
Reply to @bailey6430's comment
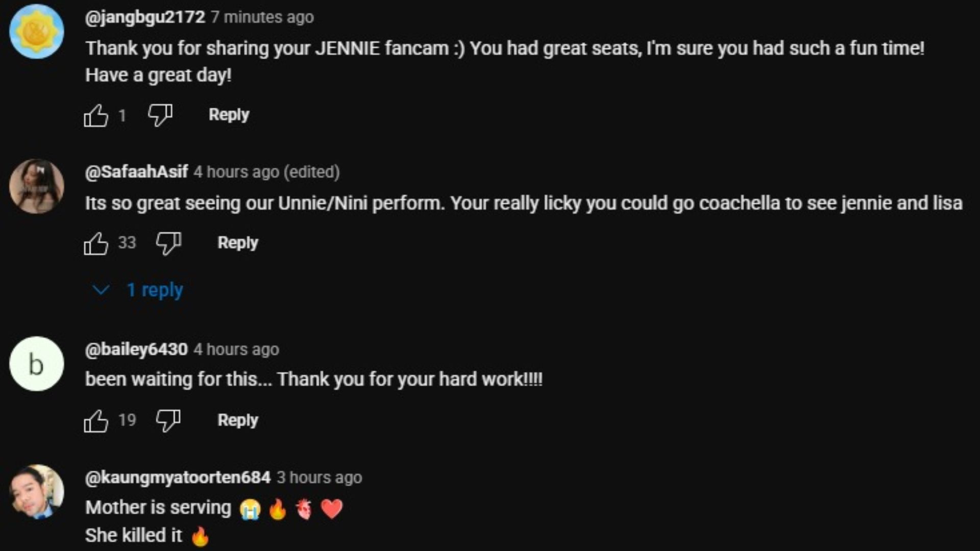coord(238,420)
